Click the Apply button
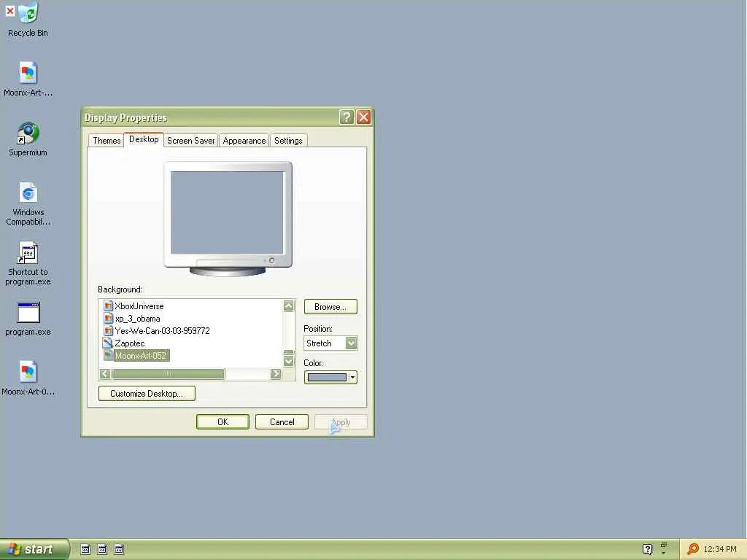The image size is (747, 560). point(341,422)
